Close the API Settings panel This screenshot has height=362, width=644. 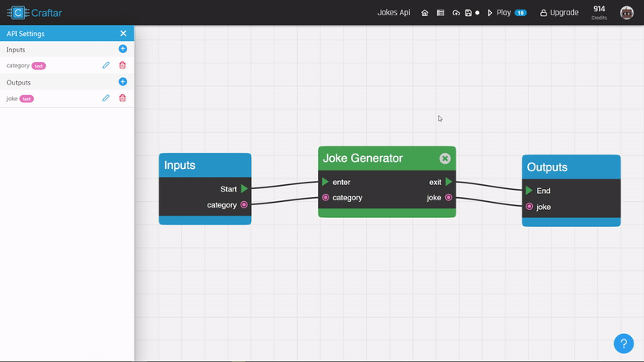click(x=123, y=34)
